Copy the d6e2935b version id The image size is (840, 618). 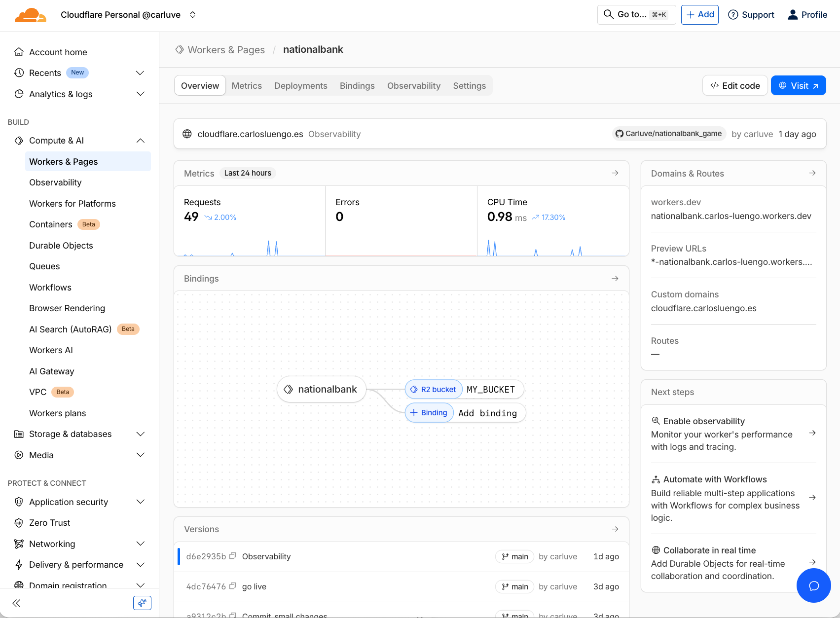(x=232, y=556)
